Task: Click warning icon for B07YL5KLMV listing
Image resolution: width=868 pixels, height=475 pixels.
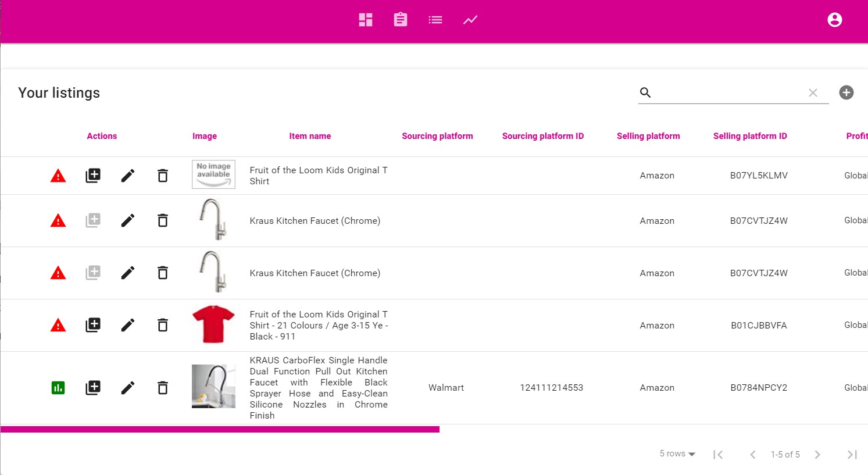Action: [x=58, y=176]
